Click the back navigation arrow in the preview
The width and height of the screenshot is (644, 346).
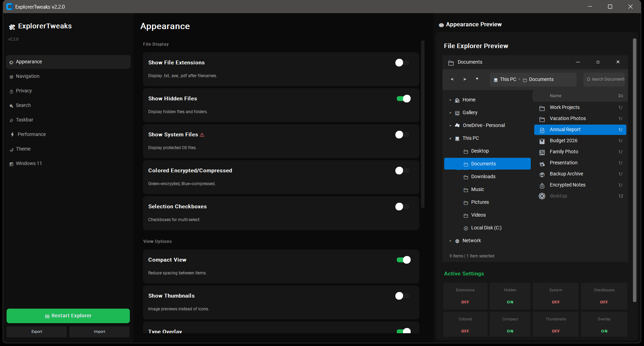point(452,79)
